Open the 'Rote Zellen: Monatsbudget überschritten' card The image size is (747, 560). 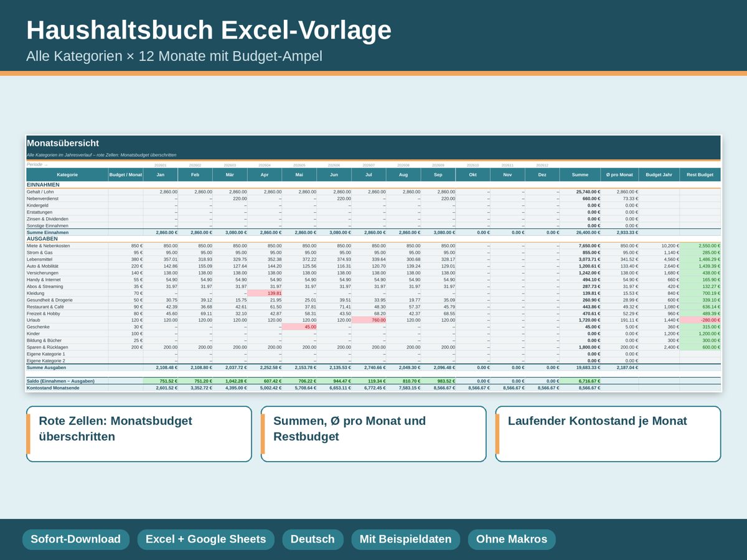[x=139, y=434]
